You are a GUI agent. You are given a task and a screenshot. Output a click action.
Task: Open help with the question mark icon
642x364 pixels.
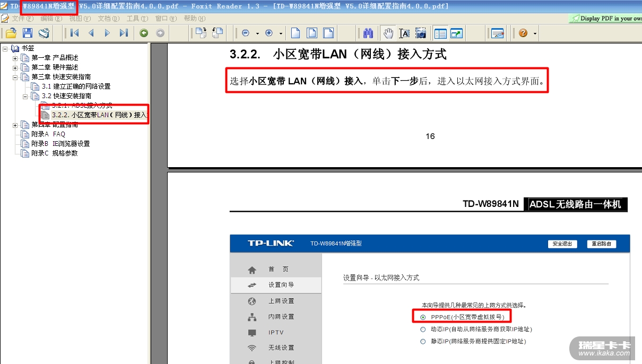pos(523,33)
